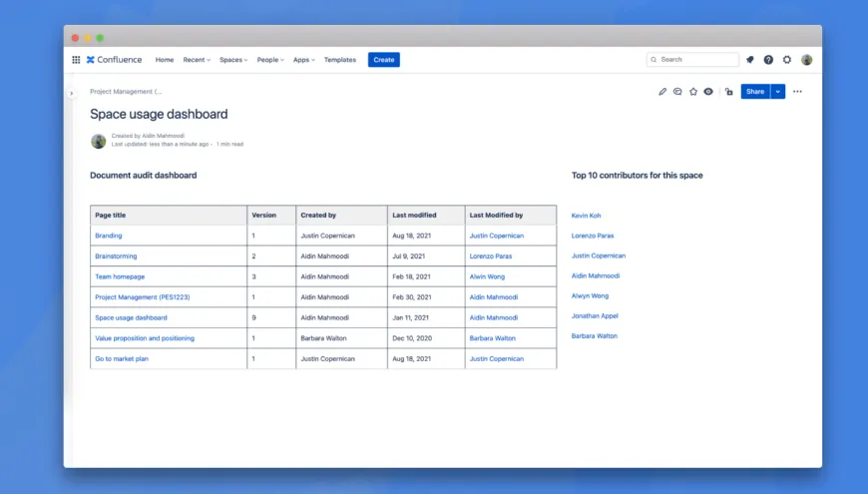Open the user profile avatar in header
Image resolution: width=868 pixels, height=494 pixels.
[806, 60]
